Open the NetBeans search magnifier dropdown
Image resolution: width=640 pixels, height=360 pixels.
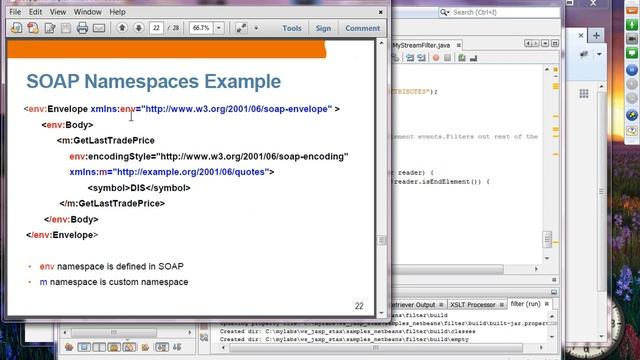444,12
